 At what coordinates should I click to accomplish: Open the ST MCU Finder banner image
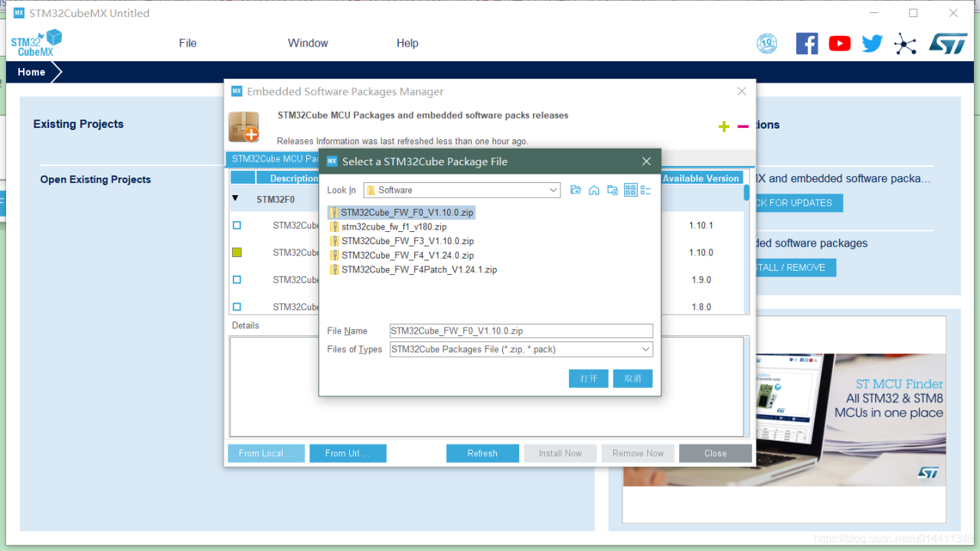[x=784, y=419]
